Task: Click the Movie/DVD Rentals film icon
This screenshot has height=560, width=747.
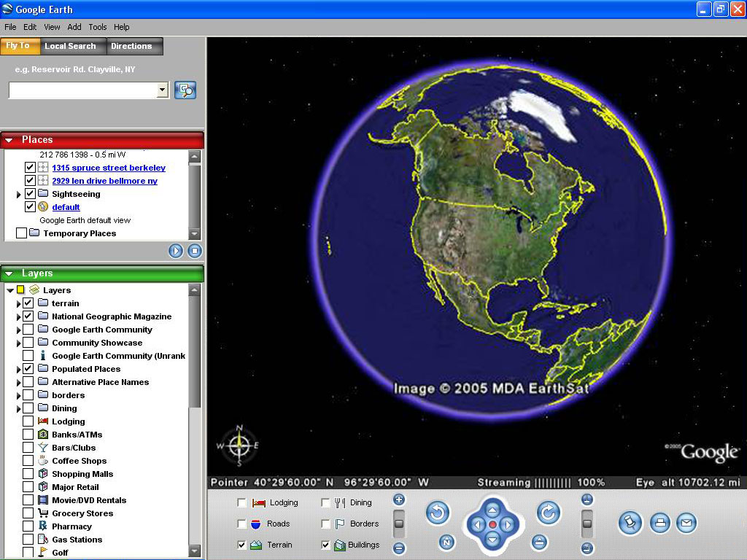Action: 43,500
